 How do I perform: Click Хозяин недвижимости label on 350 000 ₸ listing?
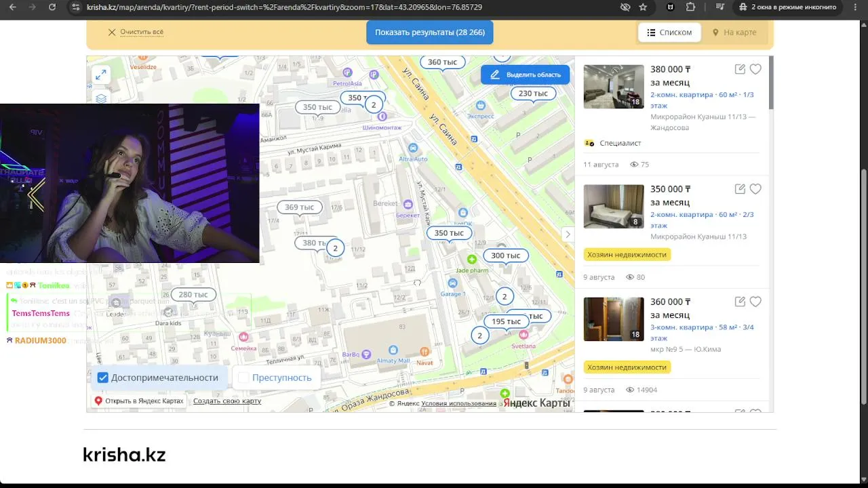627,254
